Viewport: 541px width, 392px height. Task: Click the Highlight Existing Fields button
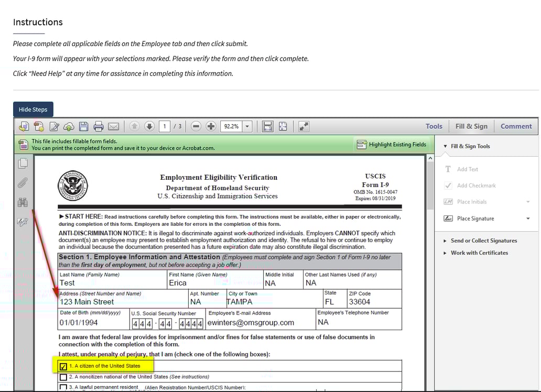[392, 145]
